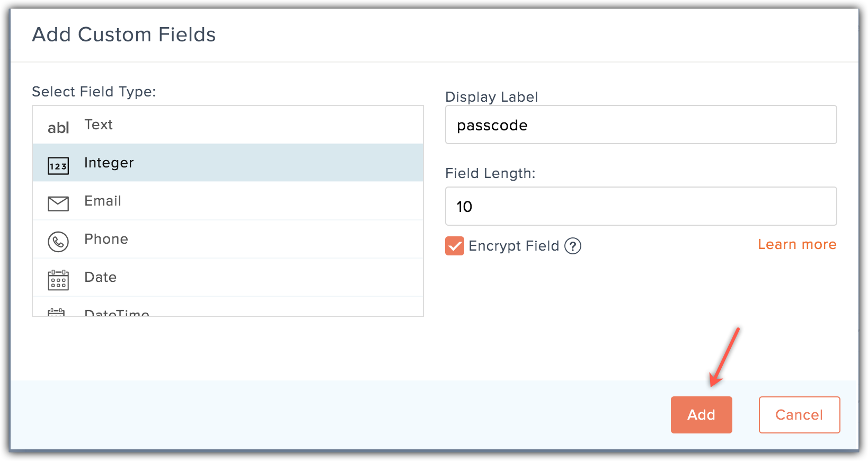Click the Email envelope icon
The height and width of the screenshot is (461, 868).
pos(58,203)
